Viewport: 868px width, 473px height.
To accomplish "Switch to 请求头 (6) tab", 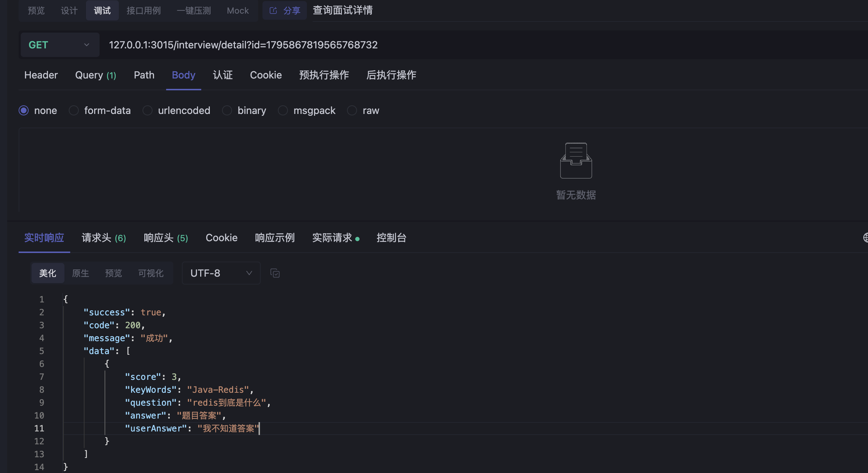I will (103, 238).
